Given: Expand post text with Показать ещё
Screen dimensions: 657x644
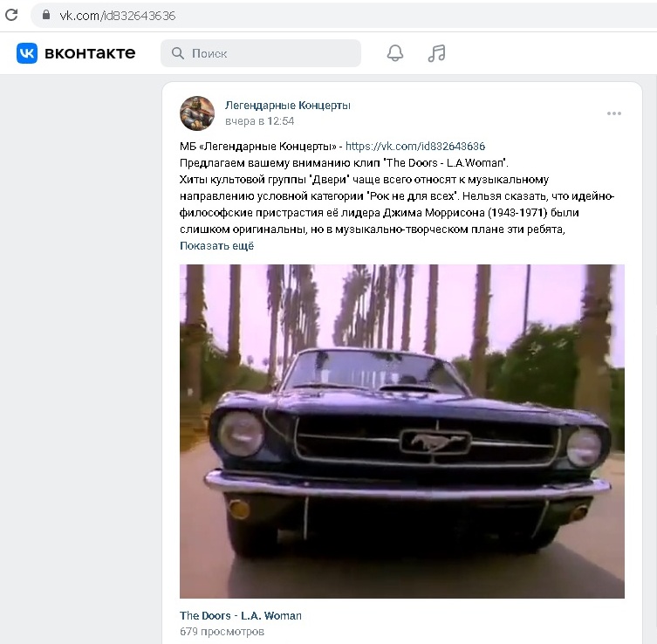Looking at the screenshot, I should (x=216, y=246).
